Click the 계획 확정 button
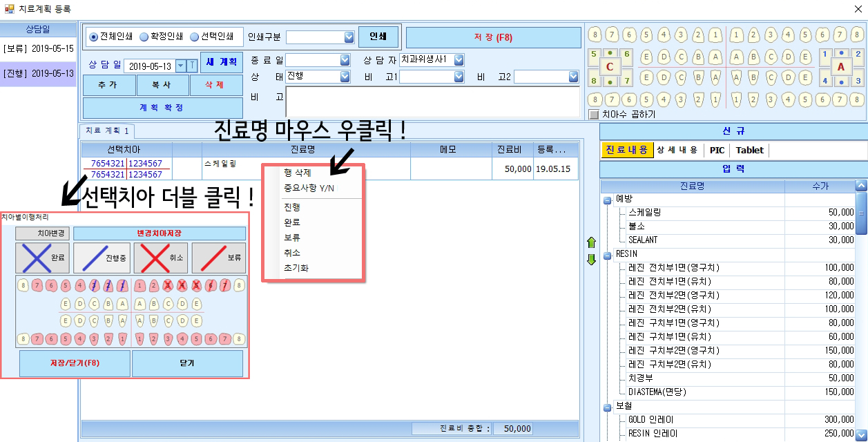 (162, 108)
